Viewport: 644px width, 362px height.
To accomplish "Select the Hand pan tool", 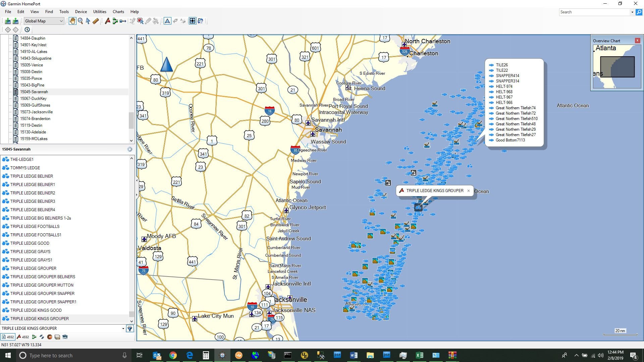I will pyautogui.click(x=72, y=21).
